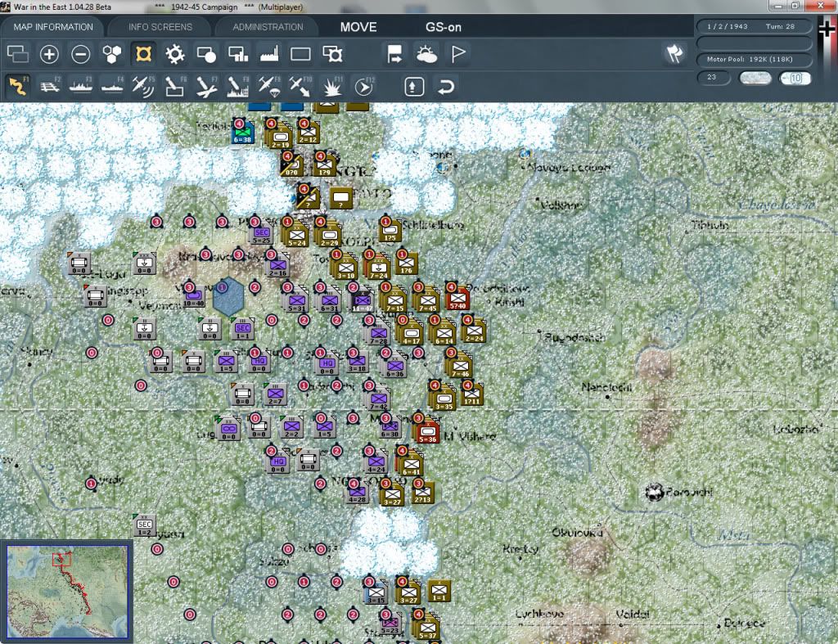Select the 1=1 unit near Lychkovo

(x=439, y=591)
